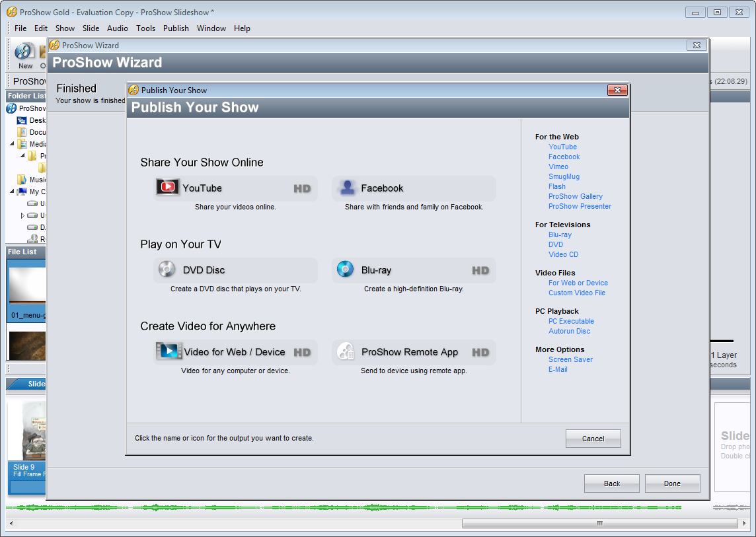The width and height of the screenshot is (756, 537).
Task: Click the Desktop folder icon in Folder List
Action: (x=22, y=120)
